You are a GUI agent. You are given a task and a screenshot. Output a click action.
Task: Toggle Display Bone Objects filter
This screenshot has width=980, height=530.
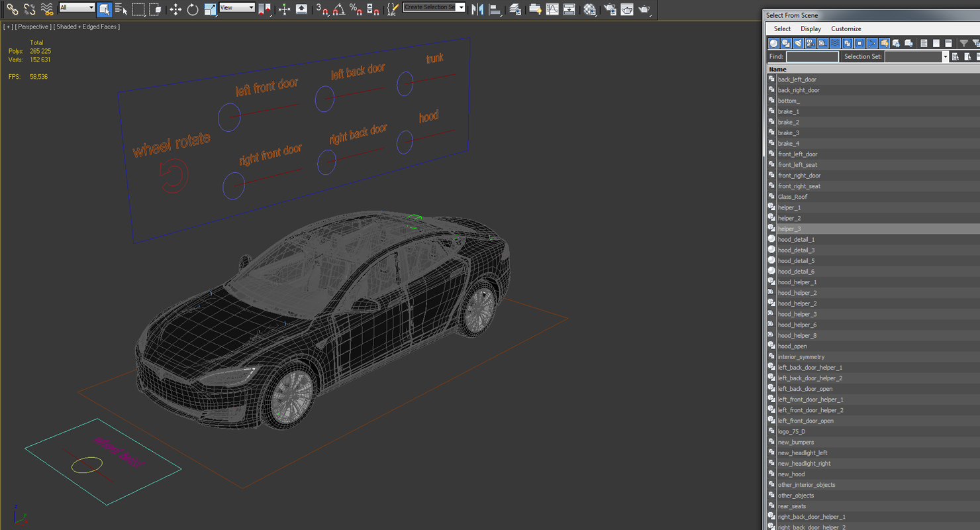[x=872, y=43]
